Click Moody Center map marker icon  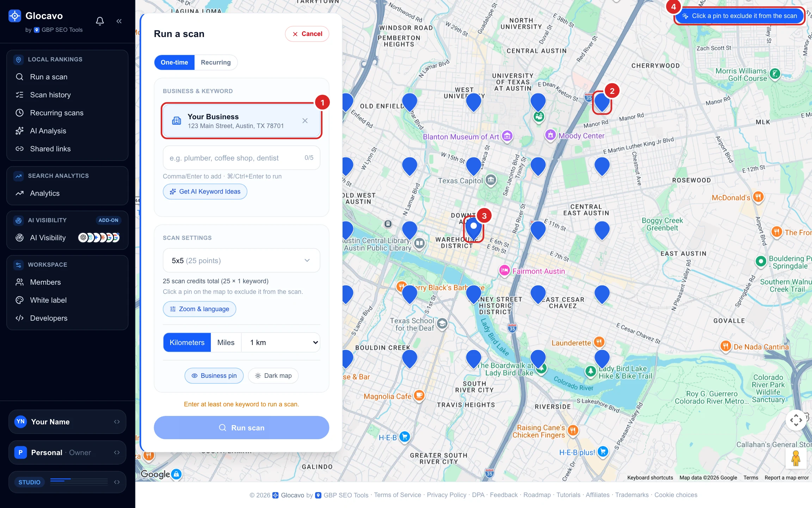[550, 135]
